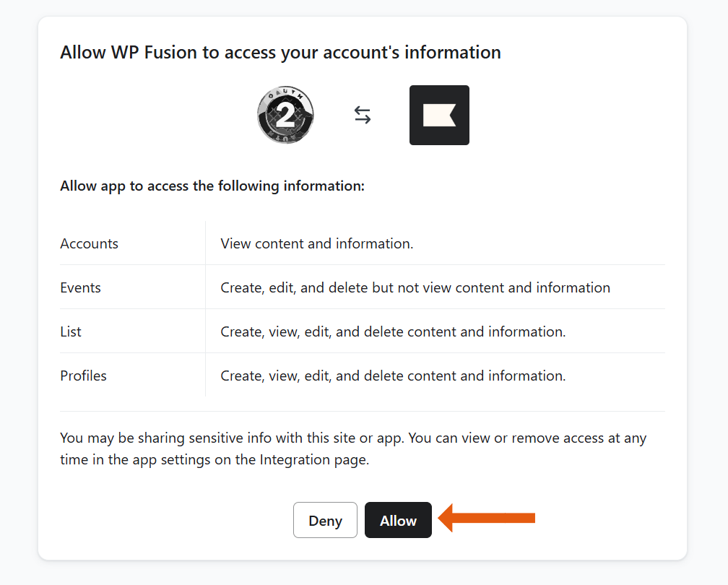Click the Deny button

325,520
